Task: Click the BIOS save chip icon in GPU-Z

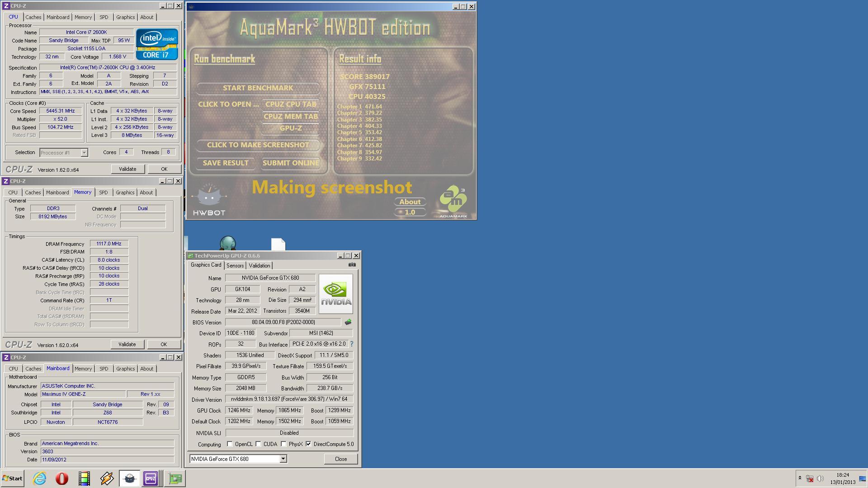Action: (348, 322)
